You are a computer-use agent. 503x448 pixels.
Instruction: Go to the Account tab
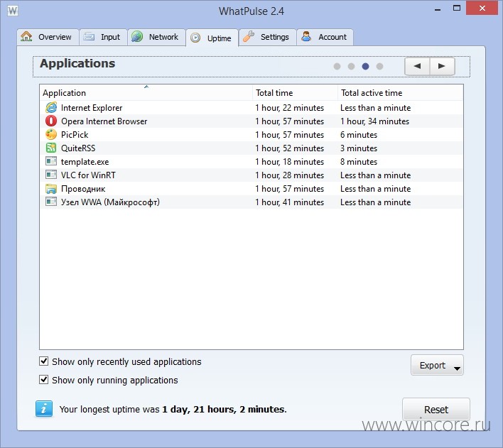[325, 37]
